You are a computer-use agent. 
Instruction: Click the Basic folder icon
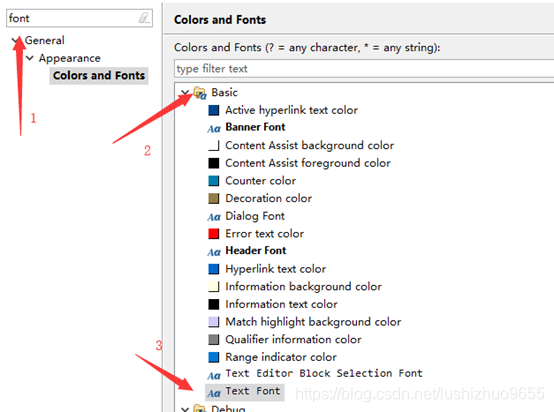coord(200,93)
